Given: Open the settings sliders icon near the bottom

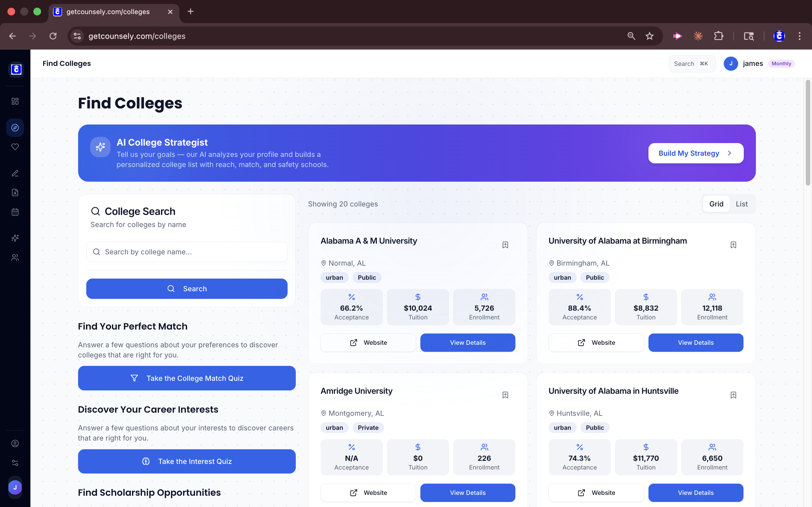Looking at the screenshot, I should coord(15,462).
